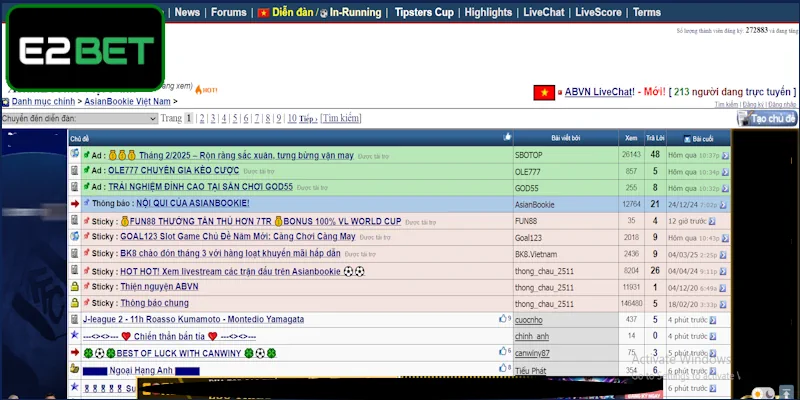Go to page 10 of the forum

click(292, 118)
